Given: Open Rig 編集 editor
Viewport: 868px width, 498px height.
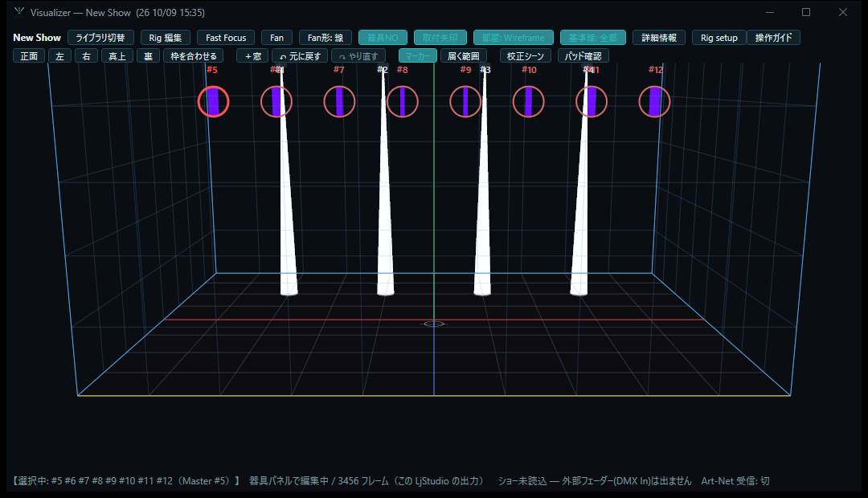Looking at the screenshot, I should (166, 38).
